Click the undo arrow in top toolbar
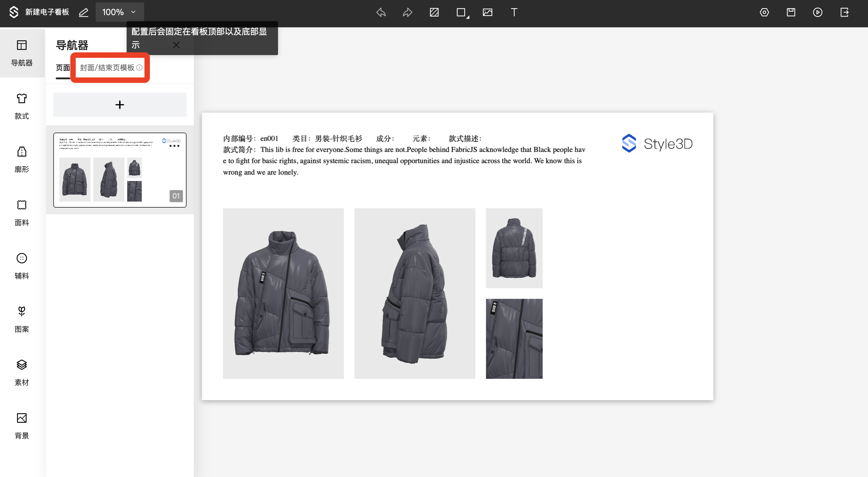The height and width of the screenshot is (477, 868). 381,12
